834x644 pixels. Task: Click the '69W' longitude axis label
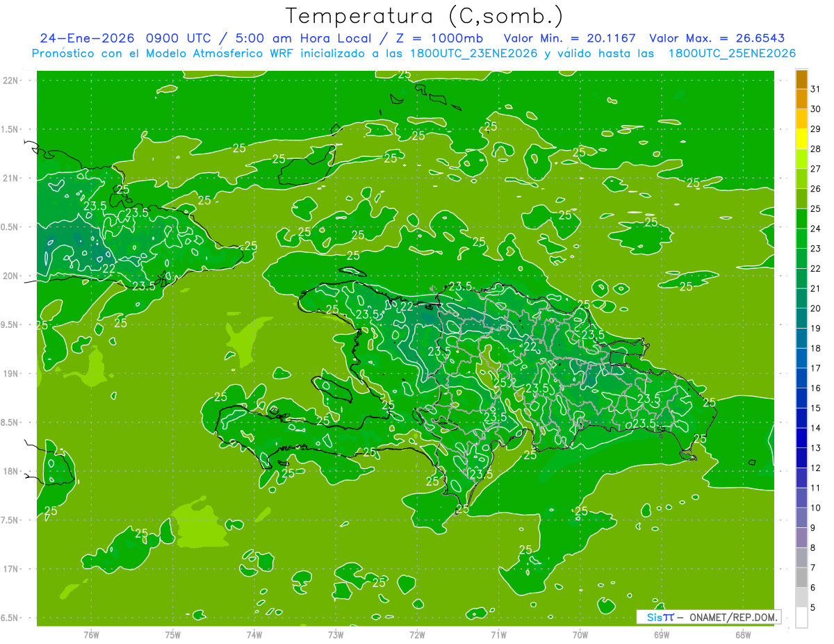[662, 634]
